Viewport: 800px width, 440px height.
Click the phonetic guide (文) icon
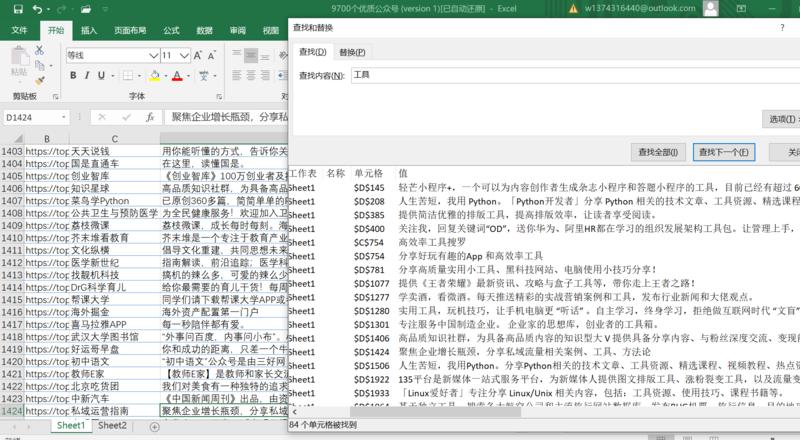(204, 76)
